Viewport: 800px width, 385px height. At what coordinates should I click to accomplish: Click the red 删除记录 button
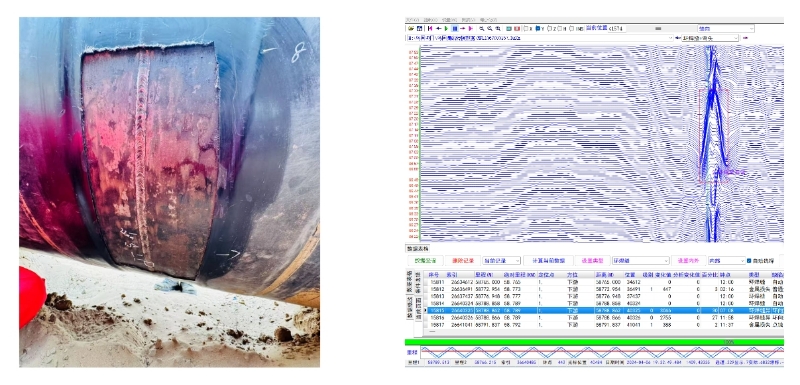coord(463,261)
